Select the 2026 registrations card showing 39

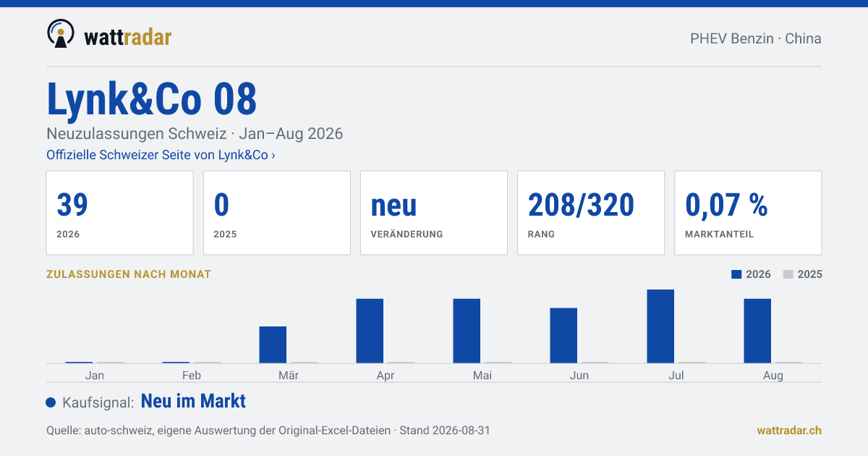[119, 213]
